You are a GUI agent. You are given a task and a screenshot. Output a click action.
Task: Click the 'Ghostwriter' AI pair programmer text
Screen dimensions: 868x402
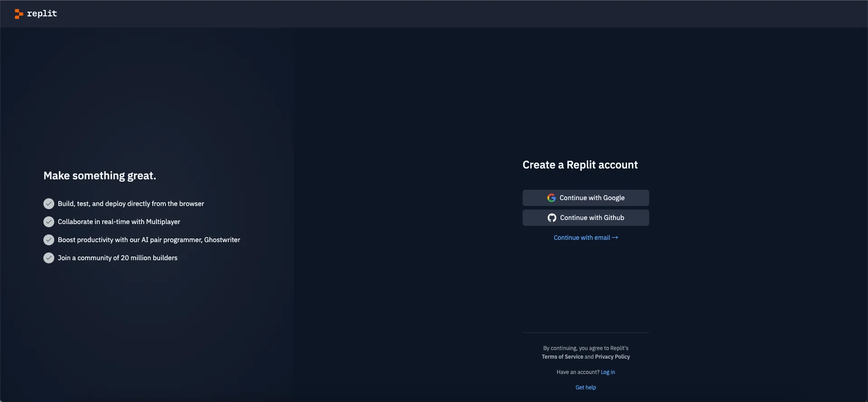tap(222, 240)
